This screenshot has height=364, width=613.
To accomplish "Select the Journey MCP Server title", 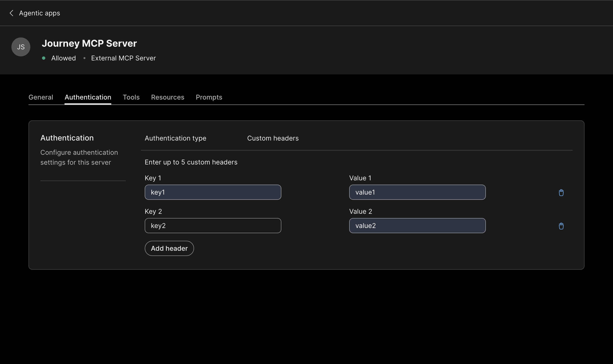I will (x=90, y=43).
